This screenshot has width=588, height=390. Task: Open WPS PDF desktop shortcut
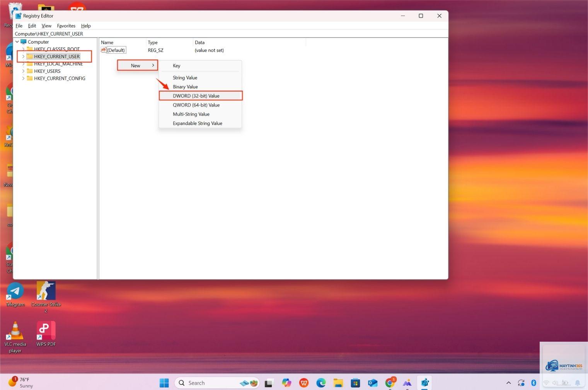pyautogui.click(x=46, y=334)
